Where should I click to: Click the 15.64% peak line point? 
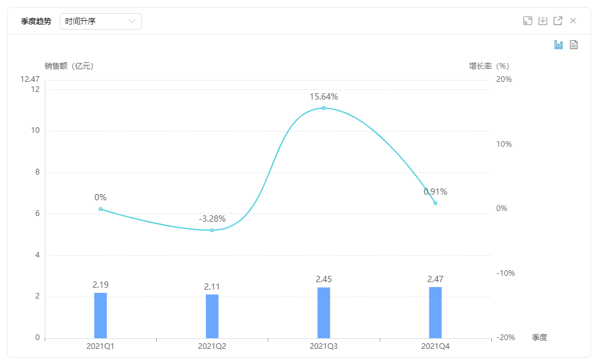pos(324,108)
